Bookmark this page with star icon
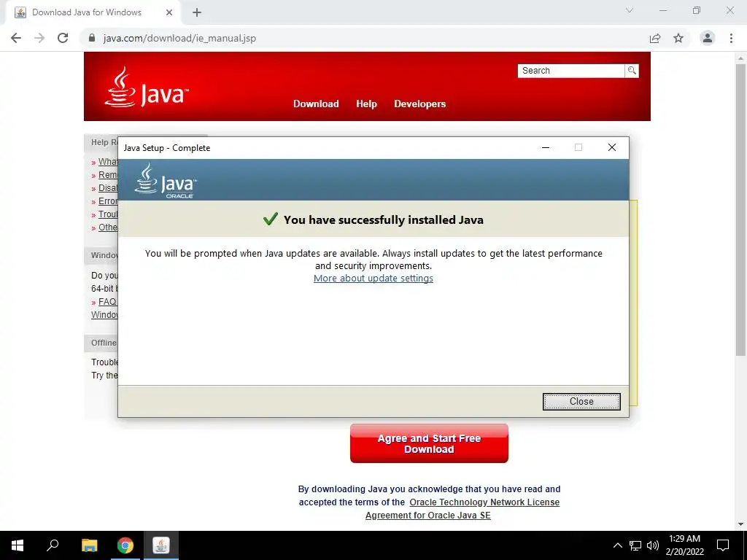Viewport: 747px width, 560px height. point(678,38)
